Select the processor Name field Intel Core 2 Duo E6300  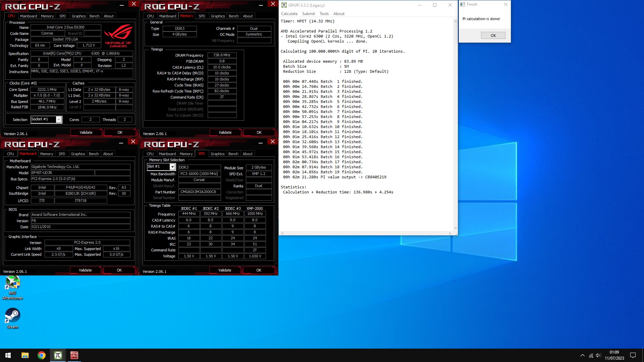point(66,27)
